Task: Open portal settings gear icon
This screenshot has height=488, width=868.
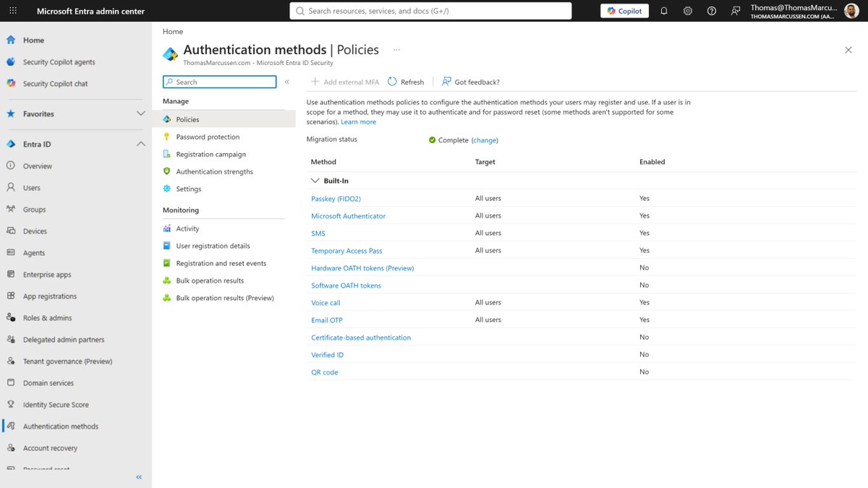Action: pyautogui.click(x=688, y=11)
